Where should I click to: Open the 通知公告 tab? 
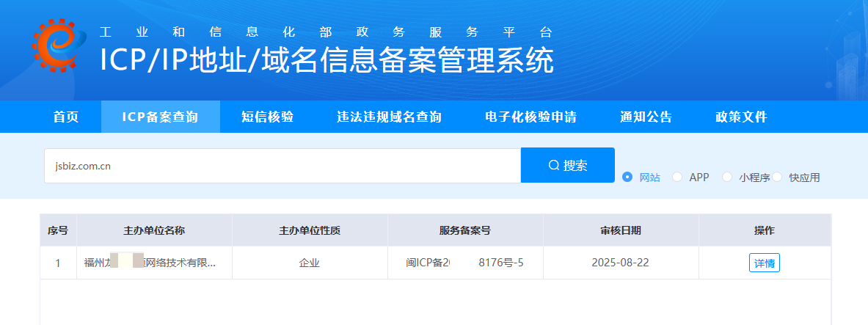tap(646, 117)
